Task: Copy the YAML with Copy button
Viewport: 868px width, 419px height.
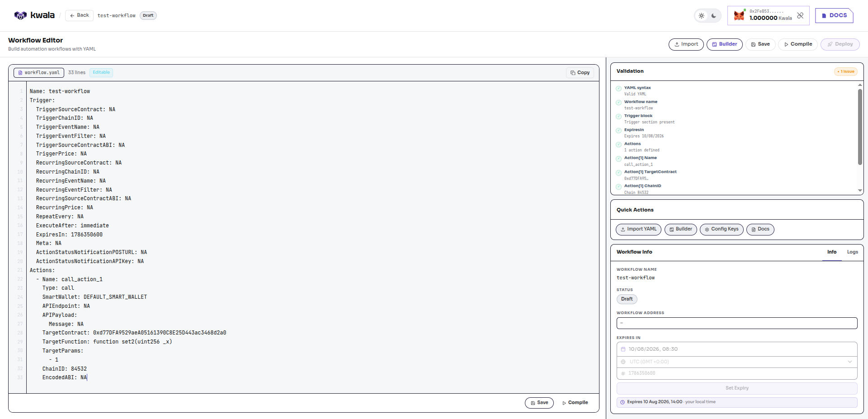Action: [580, 73]
